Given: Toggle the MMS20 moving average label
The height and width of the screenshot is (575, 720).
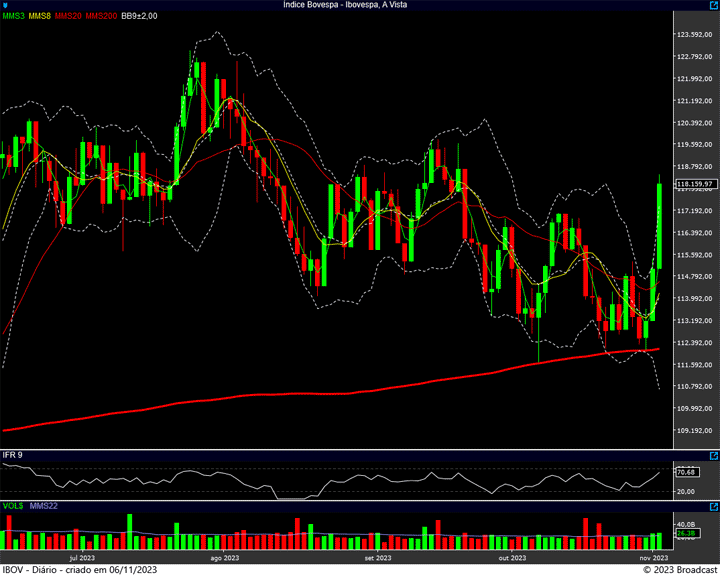Looking at the screenshot, I should click(69, 17).
